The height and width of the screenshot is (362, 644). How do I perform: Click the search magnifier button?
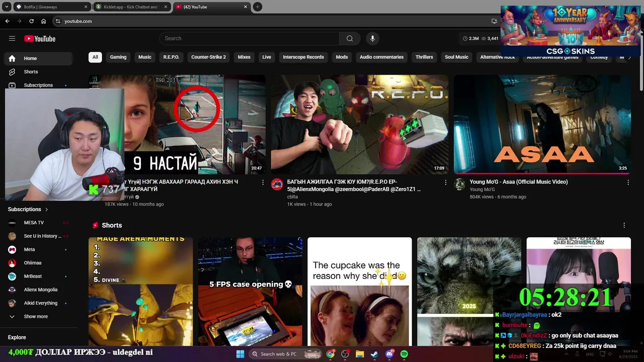tap(350, 39)
